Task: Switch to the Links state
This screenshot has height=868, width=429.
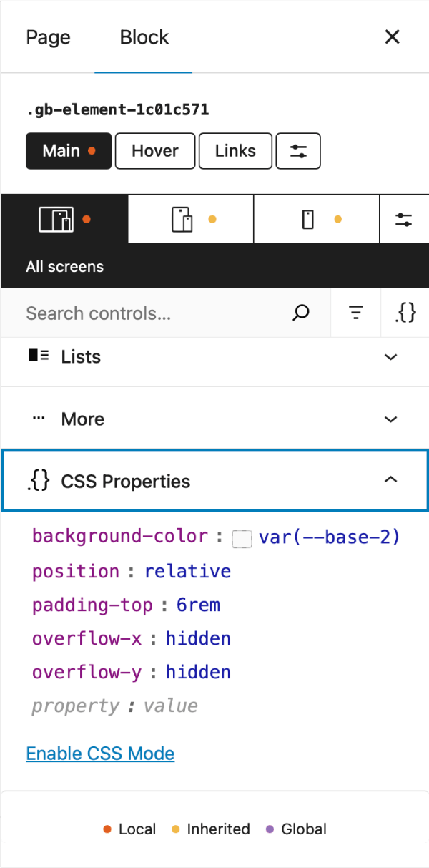Action: click(x=235, y=151)
